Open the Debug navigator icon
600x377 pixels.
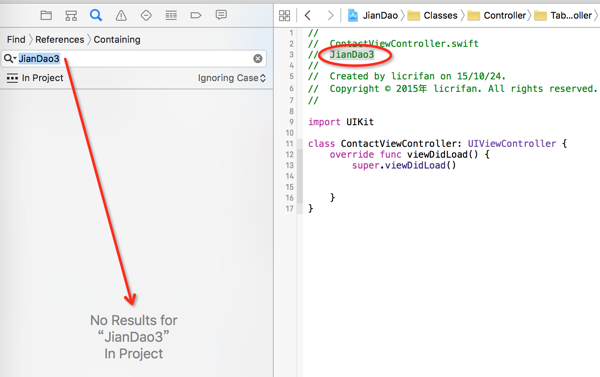click(171, 15)
